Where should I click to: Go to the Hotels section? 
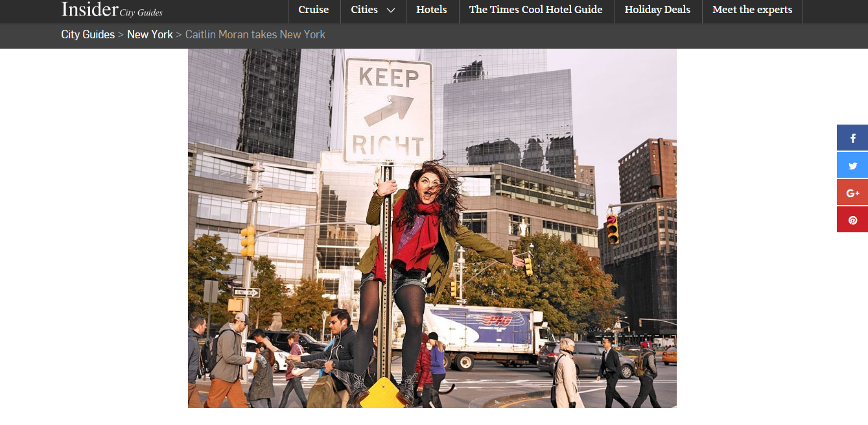pos(432,10)
